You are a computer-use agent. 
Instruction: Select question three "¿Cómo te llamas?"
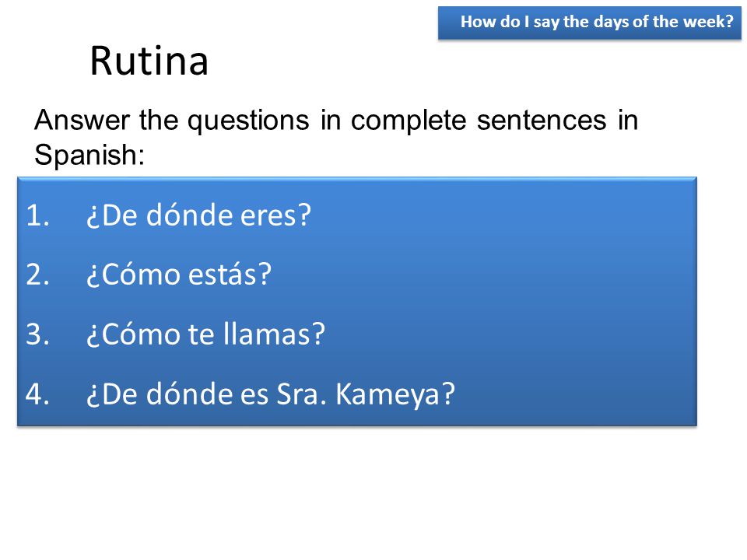tap(205, 334)
